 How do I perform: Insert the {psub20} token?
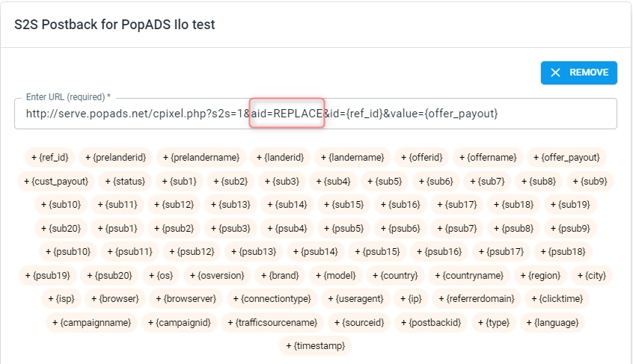pyautogui.click(x=109, y=276)
